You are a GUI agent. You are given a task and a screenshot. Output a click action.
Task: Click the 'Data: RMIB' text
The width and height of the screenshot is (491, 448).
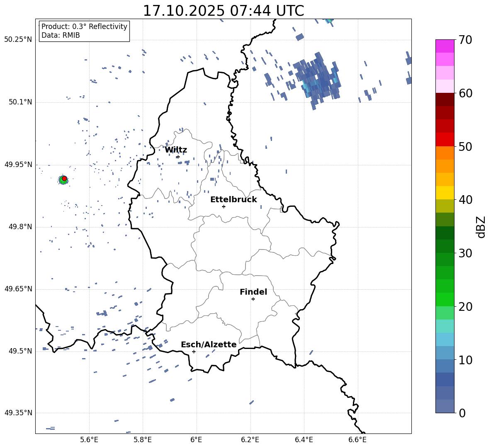(61, 35)
